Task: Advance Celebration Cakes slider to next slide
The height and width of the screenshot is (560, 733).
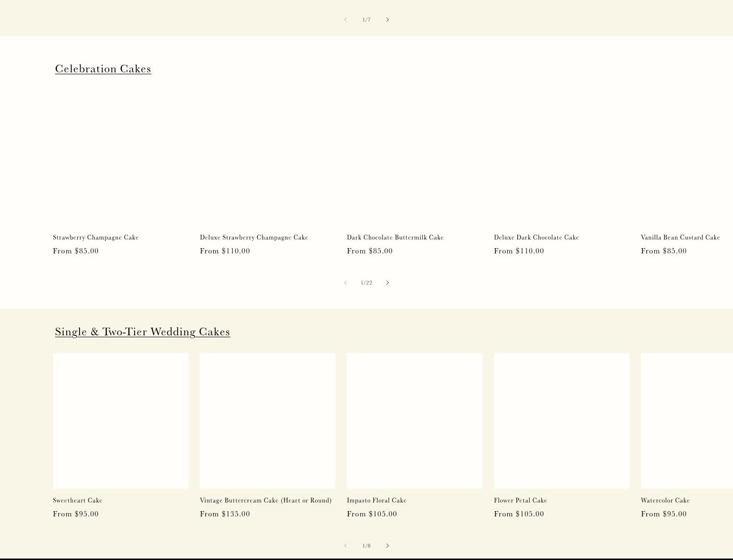Action: pyautogui.click(x=387, y=283)
